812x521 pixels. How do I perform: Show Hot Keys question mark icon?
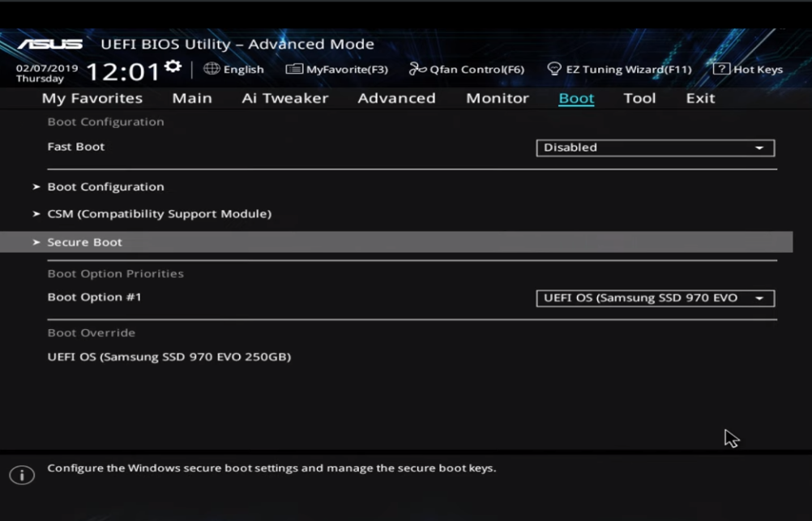coord(721,69)
